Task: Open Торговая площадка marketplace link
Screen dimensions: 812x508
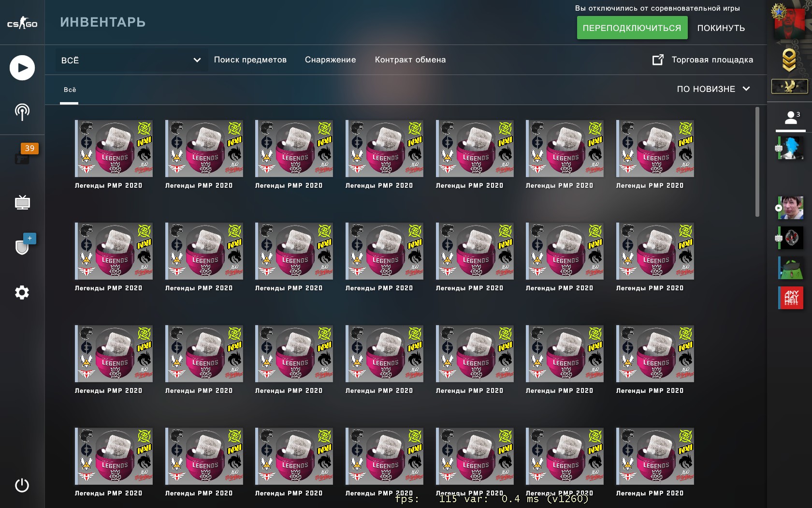Action: 703,60
